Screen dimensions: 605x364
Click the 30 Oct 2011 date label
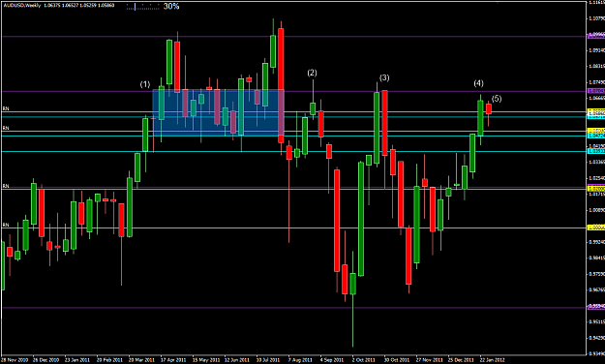coord(397,360)
